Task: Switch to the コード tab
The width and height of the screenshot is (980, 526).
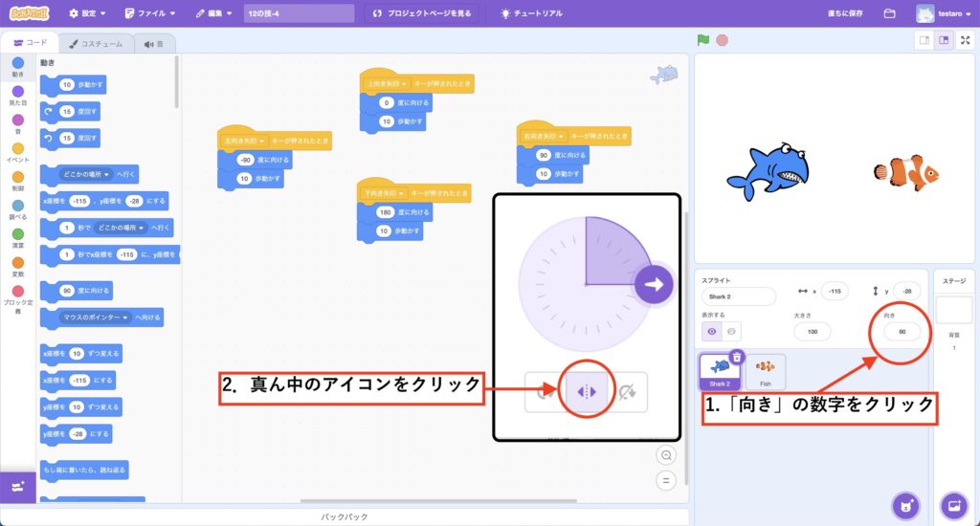Action: (30, 43)
